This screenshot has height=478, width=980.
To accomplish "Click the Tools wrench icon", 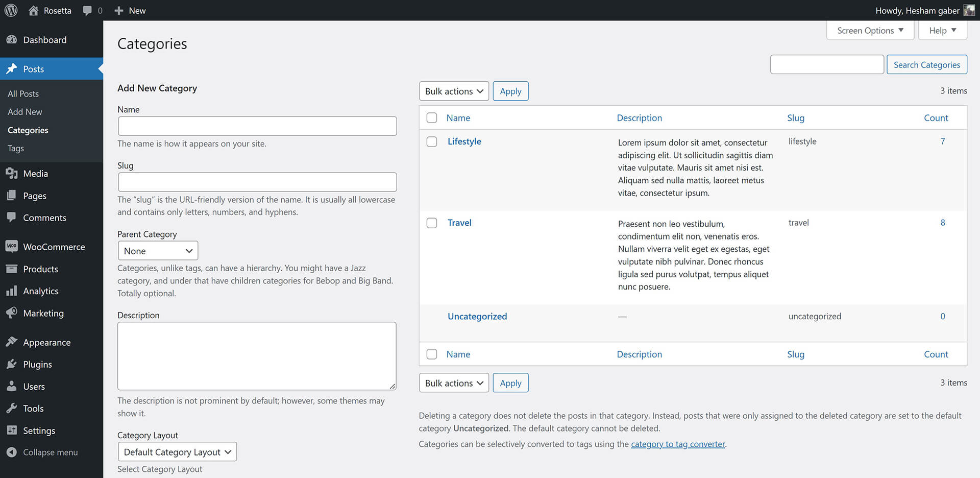I will 12,409.
